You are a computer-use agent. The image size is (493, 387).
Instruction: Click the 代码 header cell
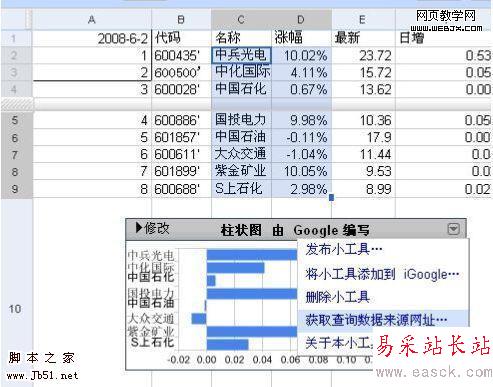coord(181,38)
